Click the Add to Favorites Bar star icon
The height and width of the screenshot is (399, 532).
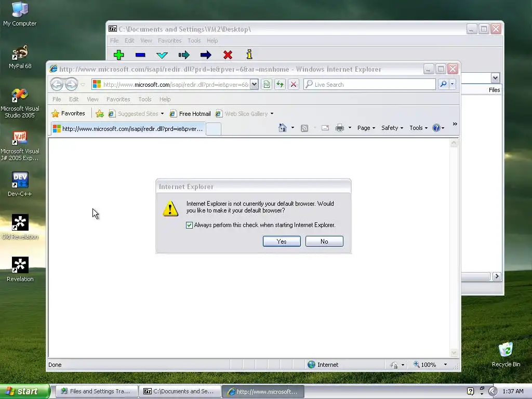(x=99, y=114)
